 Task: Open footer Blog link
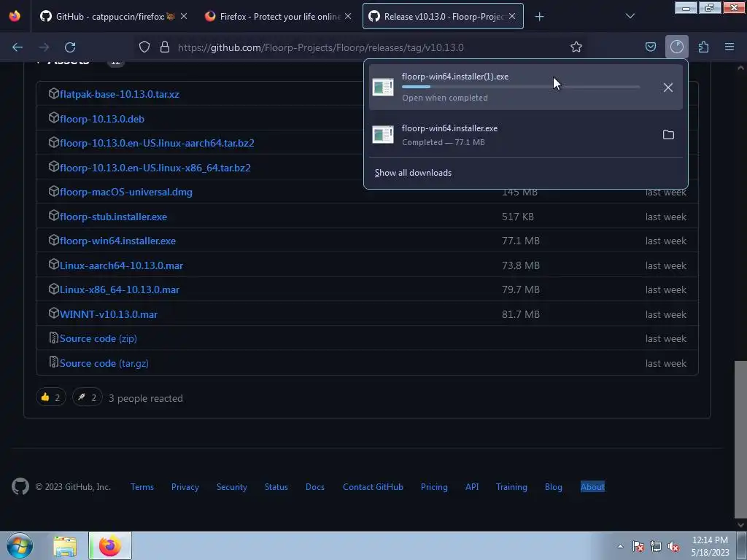[x=553, y=486]
